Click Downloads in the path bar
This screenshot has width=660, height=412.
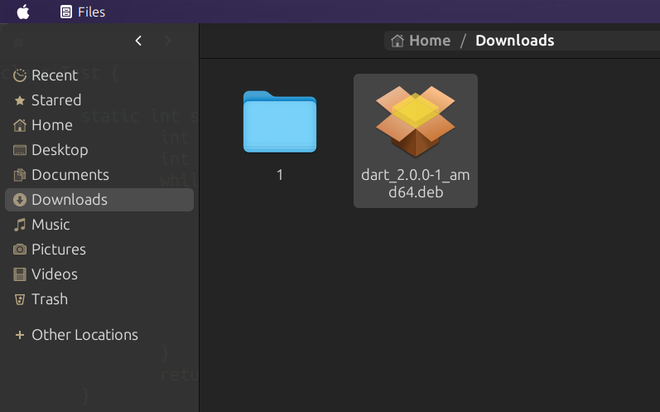[514, 41]
